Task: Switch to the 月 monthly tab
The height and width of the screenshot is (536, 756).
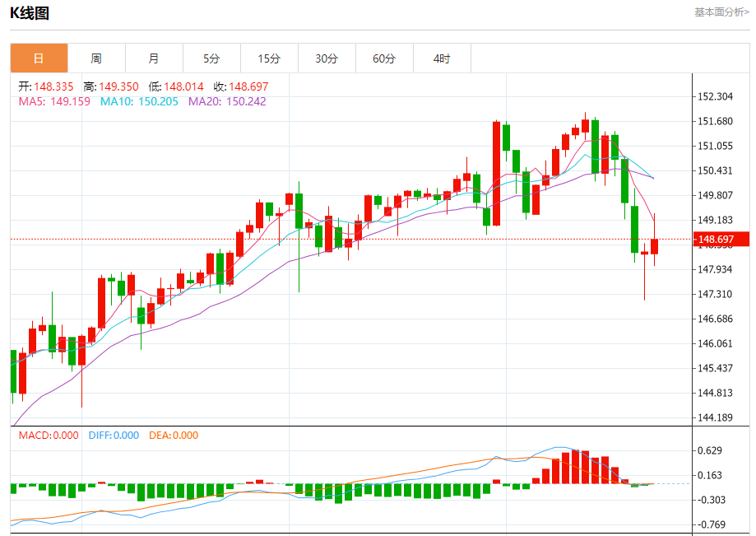Action: (x=154, y=58)
